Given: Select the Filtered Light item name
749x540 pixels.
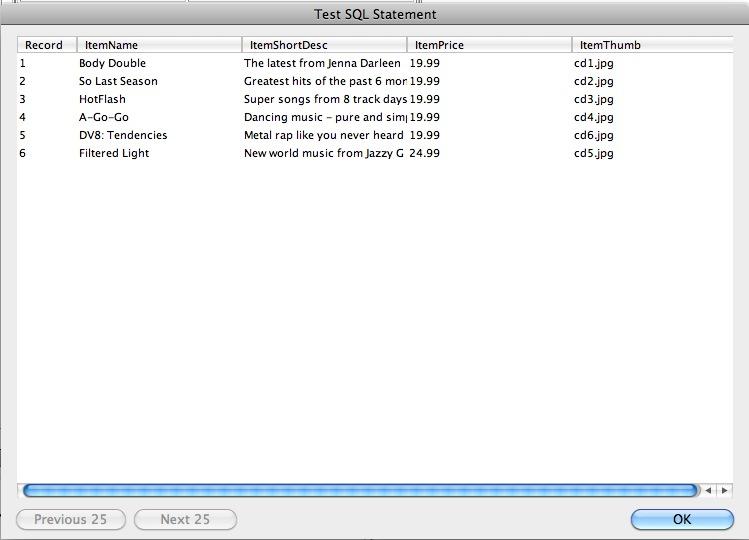Looking at the screenshot, I should [x=114, y=153].
